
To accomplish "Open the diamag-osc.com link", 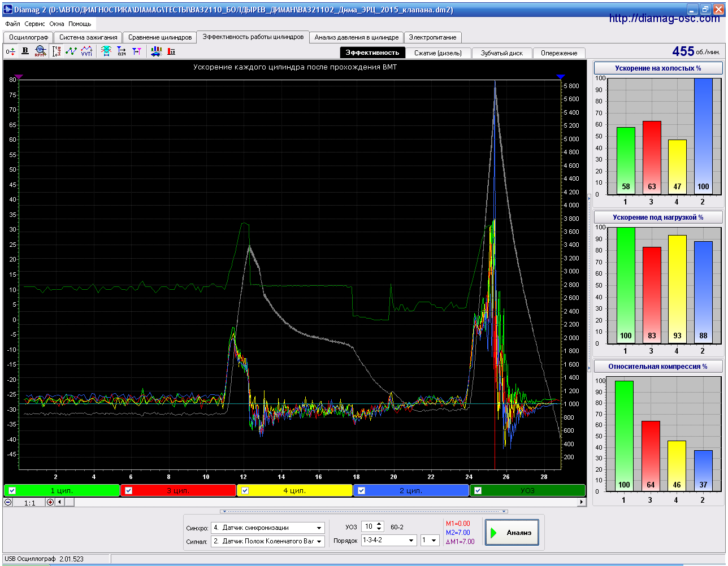I will click(x=665, y=19).
